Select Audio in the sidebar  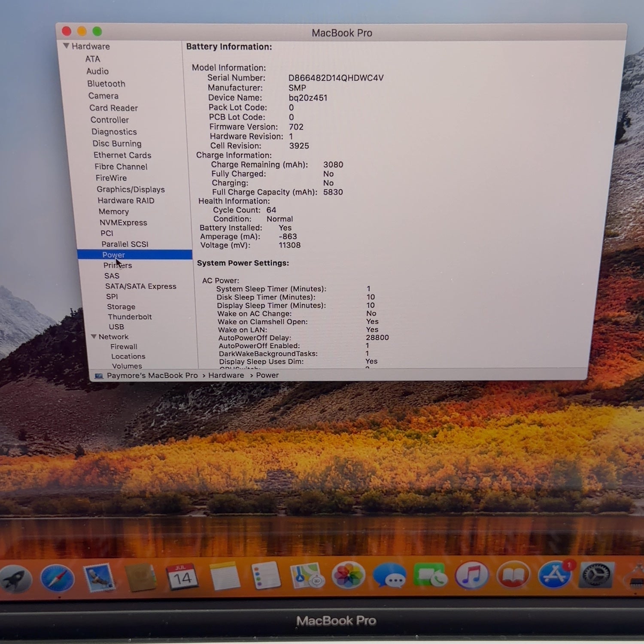pyautogui.click(x=97, y=71)
